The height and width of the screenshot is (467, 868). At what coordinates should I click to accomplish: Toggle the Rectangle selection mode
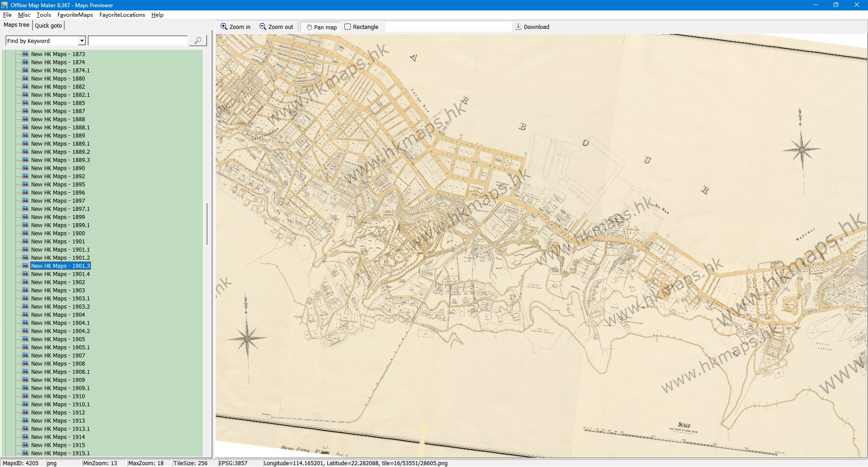[x=361, y=27]
